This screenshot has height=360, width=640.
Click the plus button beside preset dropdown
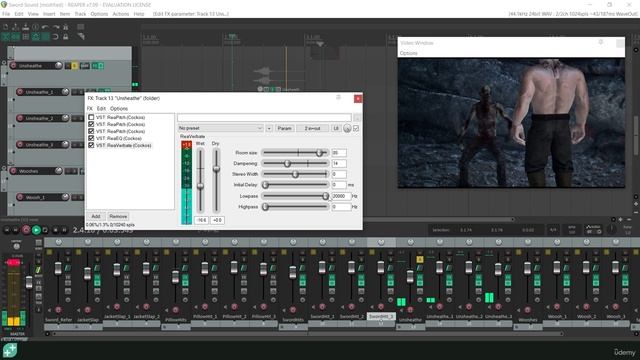point(269,128)
